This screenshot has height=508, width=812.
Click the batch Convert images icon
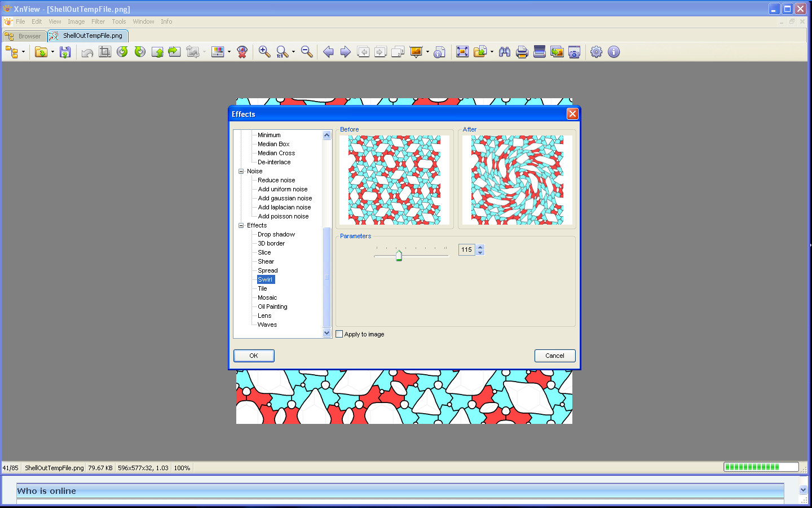pos(557,52)
